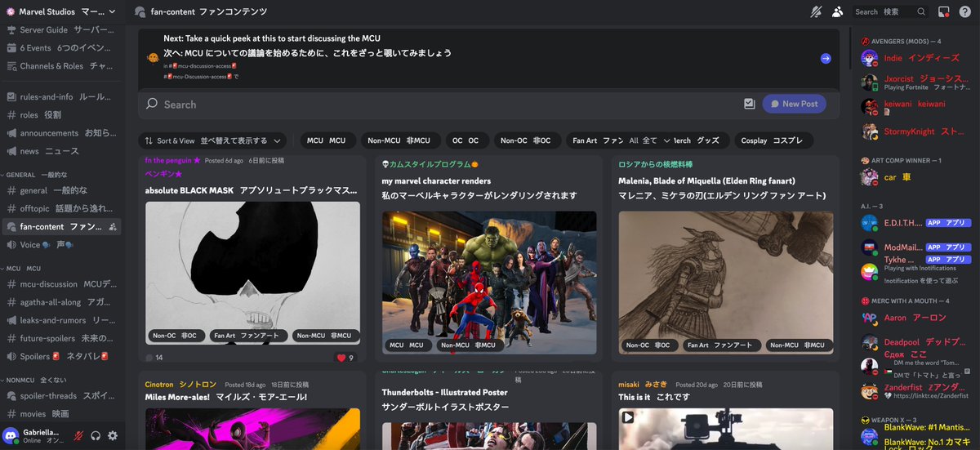980x450 pixels.
Task: Go to the roles channel
Action: tap(60, 115)
